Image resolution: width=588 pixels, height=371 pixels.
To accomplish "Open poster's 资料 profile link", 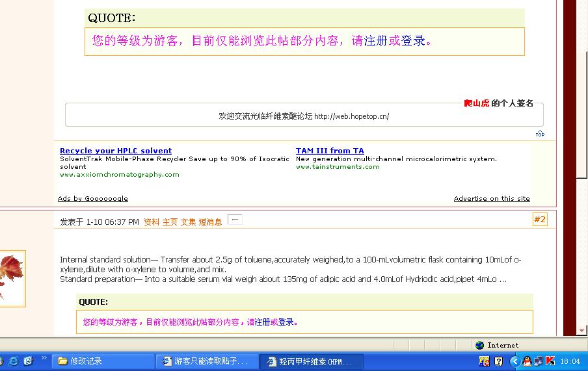I will (x=152, y=222).
